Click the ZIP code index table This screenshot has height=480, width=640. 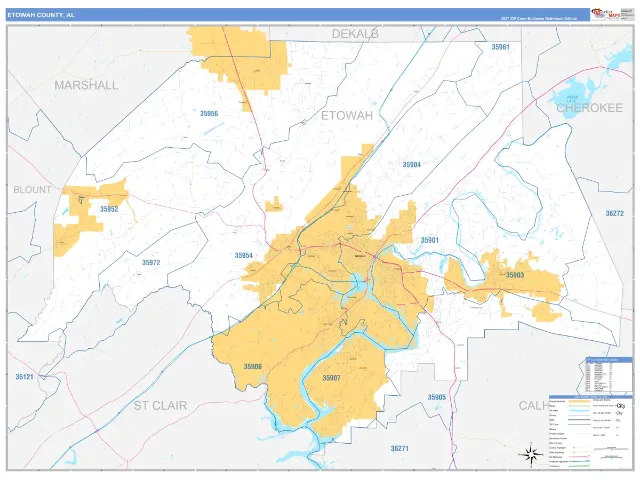609,374
